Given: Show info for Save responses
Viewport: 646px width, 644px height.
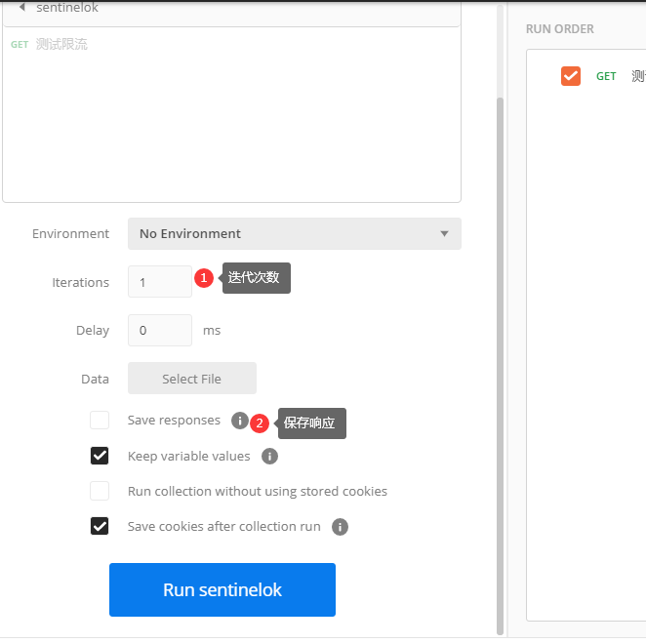Looking at the screenshot, I should click(x=239, y=421).
